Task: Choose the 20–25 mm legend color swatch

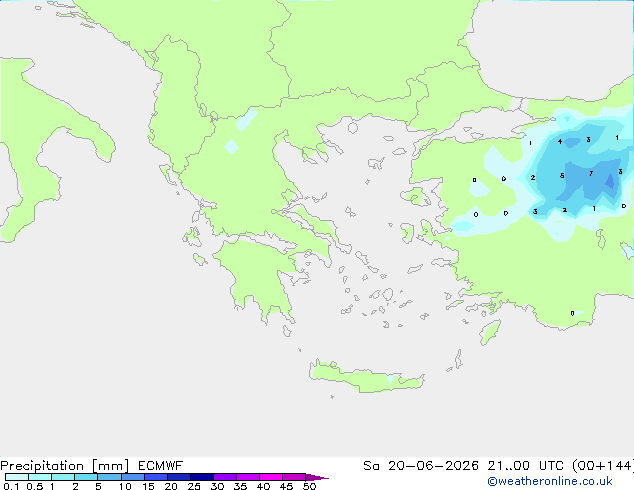Action: tap(179, 477)
